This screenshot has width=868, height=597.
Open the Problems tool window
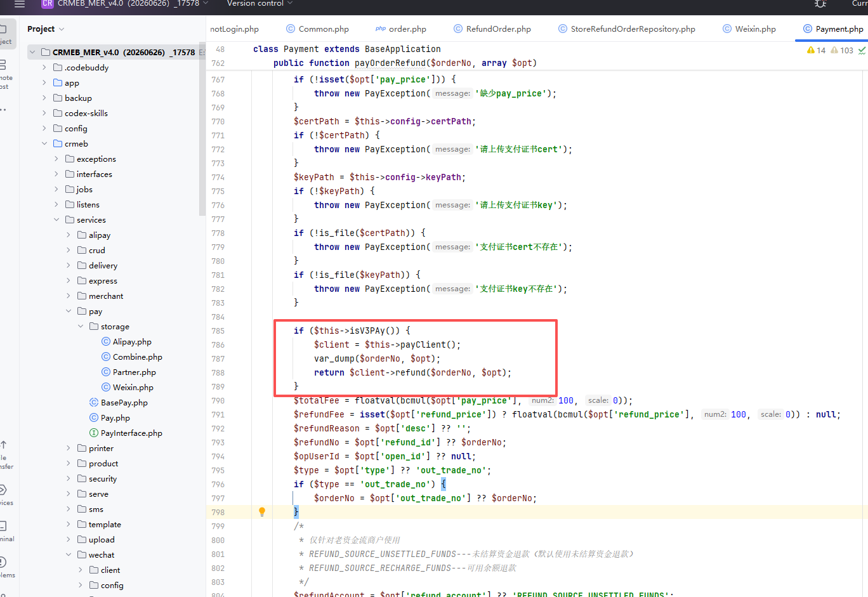[x=3, y=562]
